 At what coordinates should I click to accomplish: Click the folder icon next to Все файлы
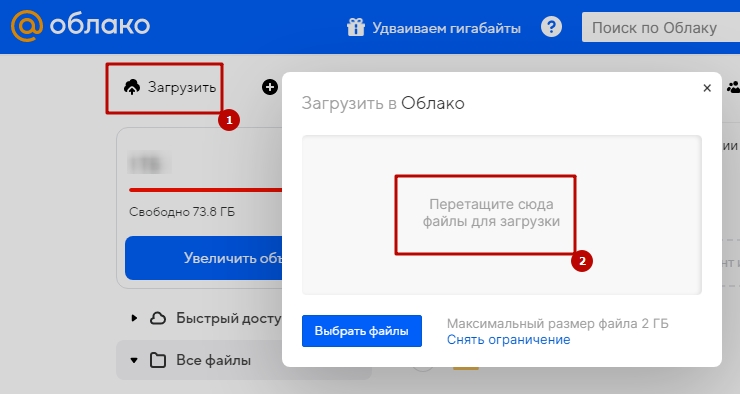[x=158, y=360]
